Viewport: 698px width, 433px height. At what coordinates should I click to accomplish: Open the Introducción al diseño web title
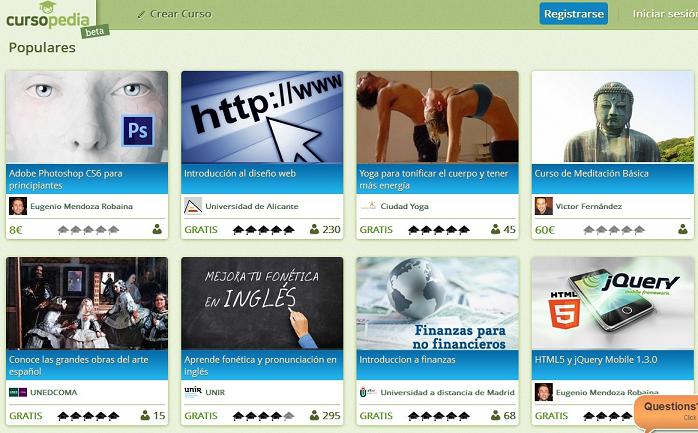coord(240,174)
